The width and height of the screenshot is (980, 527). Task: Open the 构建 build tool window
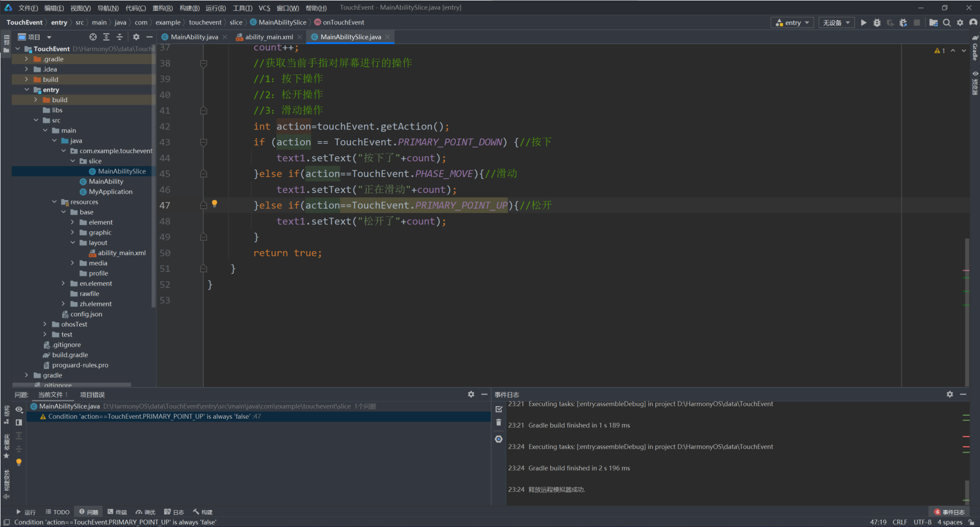pos(203,512)
